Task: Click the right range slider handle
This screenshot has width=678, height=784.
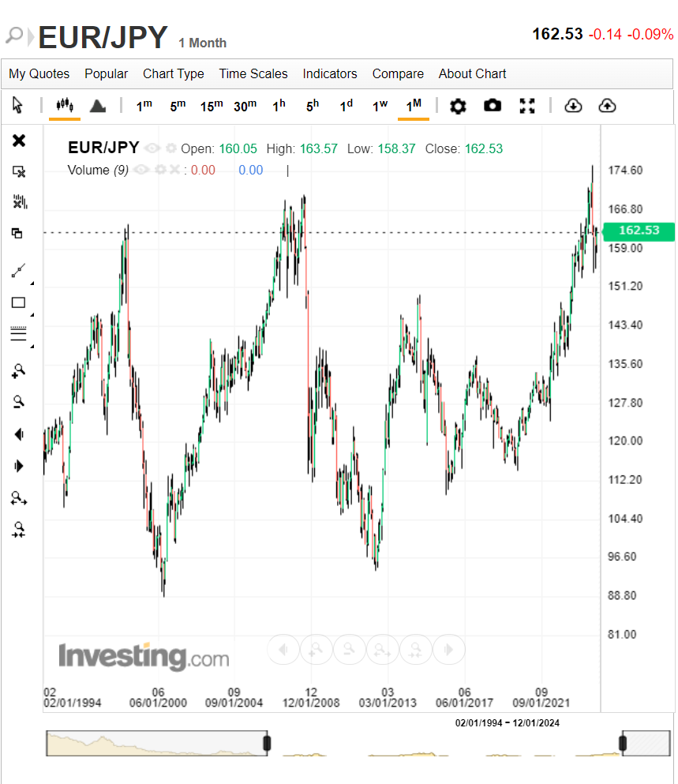Action: (x=623, y=743)
